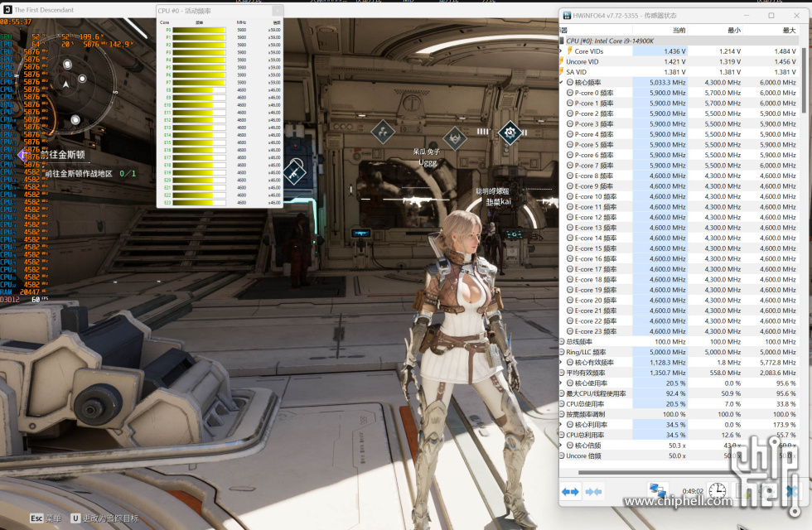Screen dimensions: 812x530
Task: Click the in-game fan-shaped diamond marker
Action: point(383,132)
